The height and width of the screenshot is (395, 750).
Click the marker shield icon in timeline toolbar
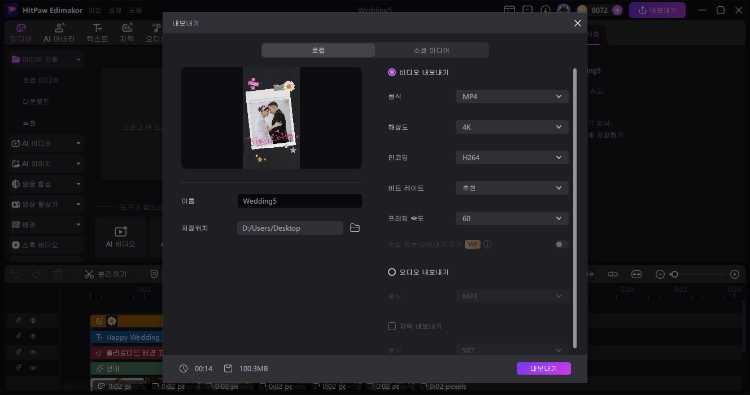(x=154, y=274)
